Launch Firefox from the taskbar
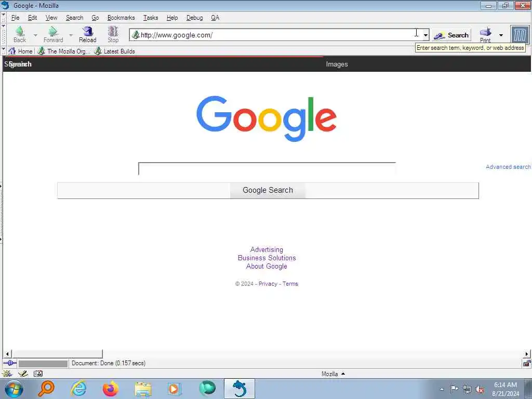Image resolution: width=532 pixels, height=399 pixels. tap(111, 389)
